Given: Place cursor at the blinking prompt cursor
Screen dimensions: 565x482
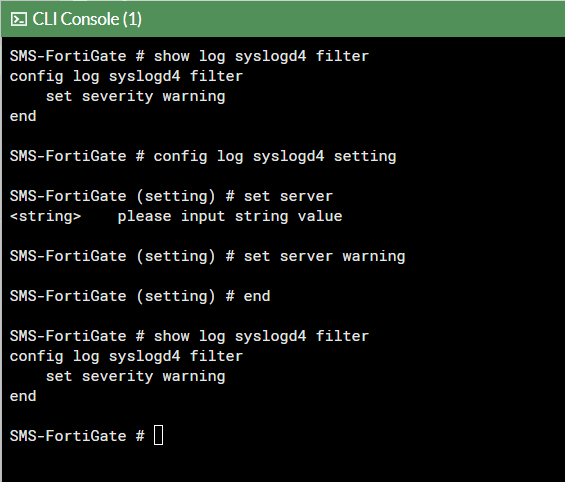Looking at the screenshot, I should point(159,435).
